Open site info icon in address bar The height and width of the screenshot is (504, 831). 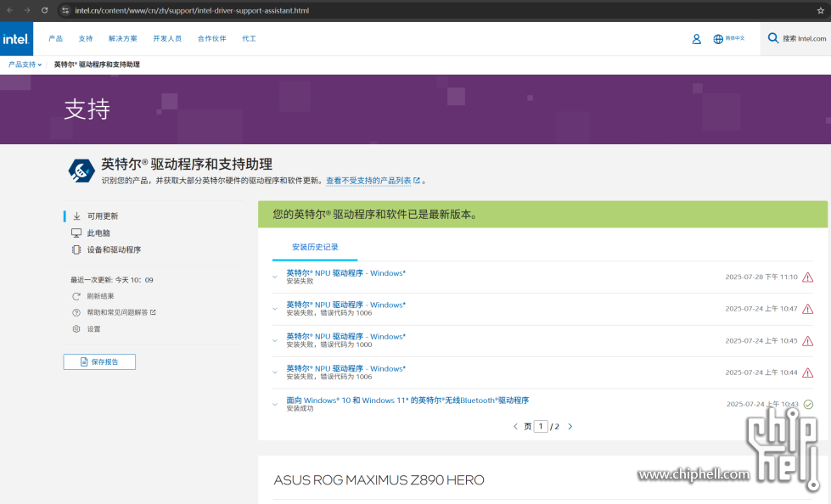pos(65,10)
